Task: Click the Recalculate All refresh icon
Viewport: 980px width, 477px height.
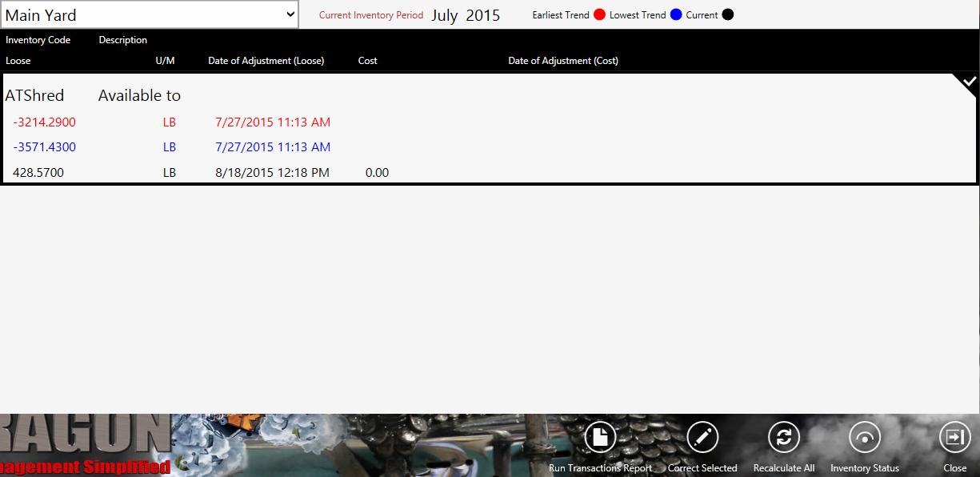Action: pos(784,437)
